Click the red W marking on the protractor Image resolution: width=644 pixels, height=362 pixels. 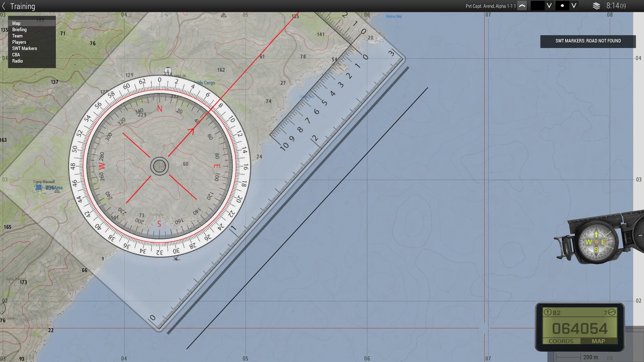point(101,166)
